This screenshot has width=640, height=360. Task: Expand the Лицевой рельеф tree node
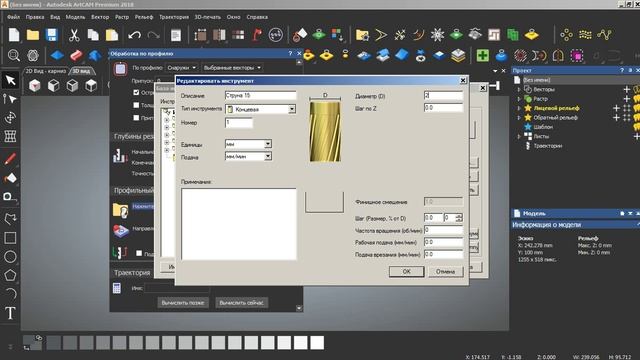519,108
